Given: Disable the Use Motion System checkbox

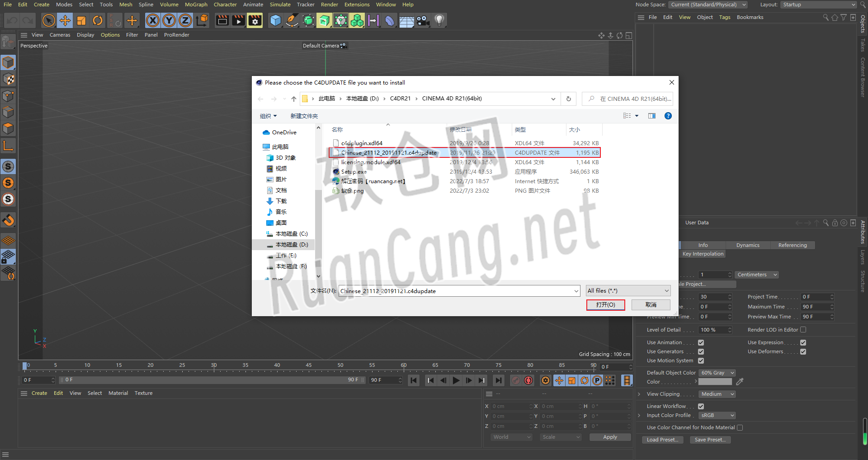Looking at the screenshot, I should 701,360.
